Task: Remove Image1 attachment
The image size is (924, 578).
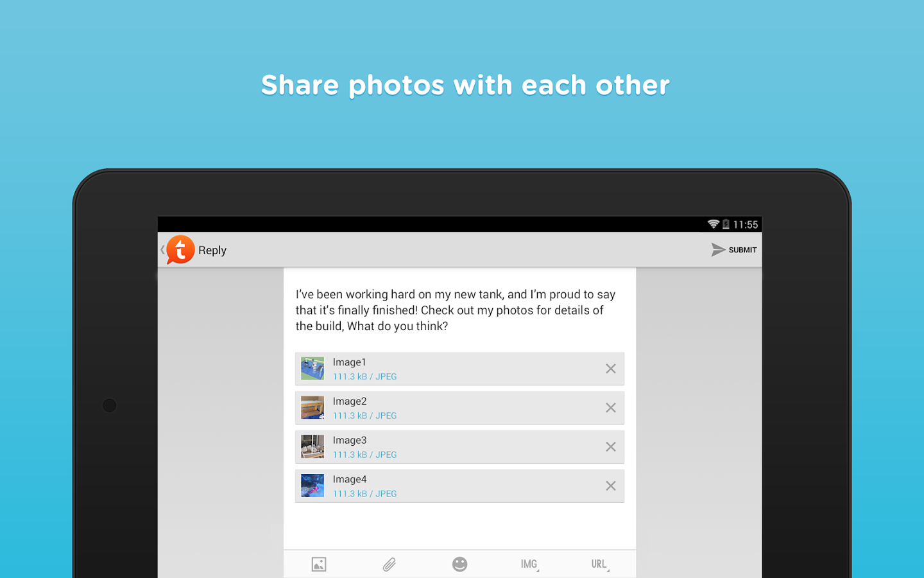Action: [x=611, y=369]
